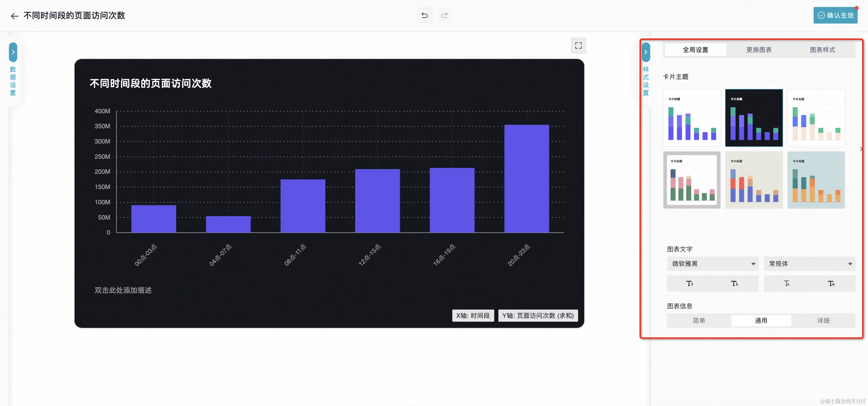The image size is (868, 406).
Task: Click the dim text moon T icon
Action: point(786,284)
